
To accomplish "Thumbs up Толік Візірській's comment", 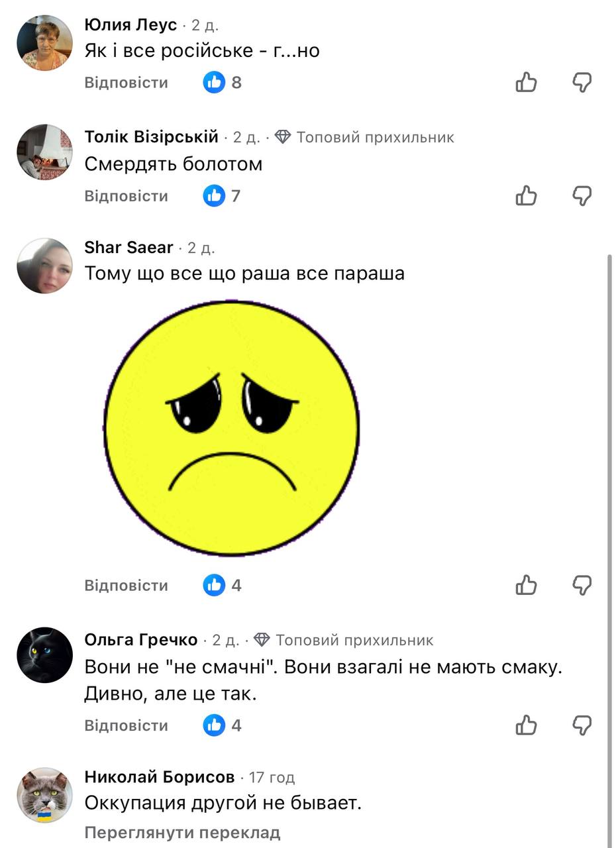I will (x=526, y=196).
